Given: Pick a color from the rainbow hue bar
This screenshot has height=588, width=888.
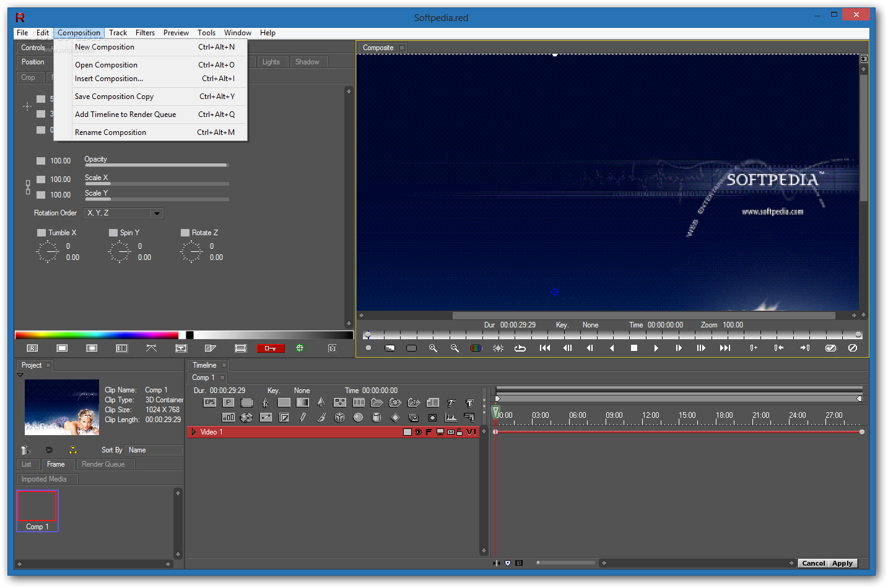Looking at the screenshot, I should coord(96,335).
